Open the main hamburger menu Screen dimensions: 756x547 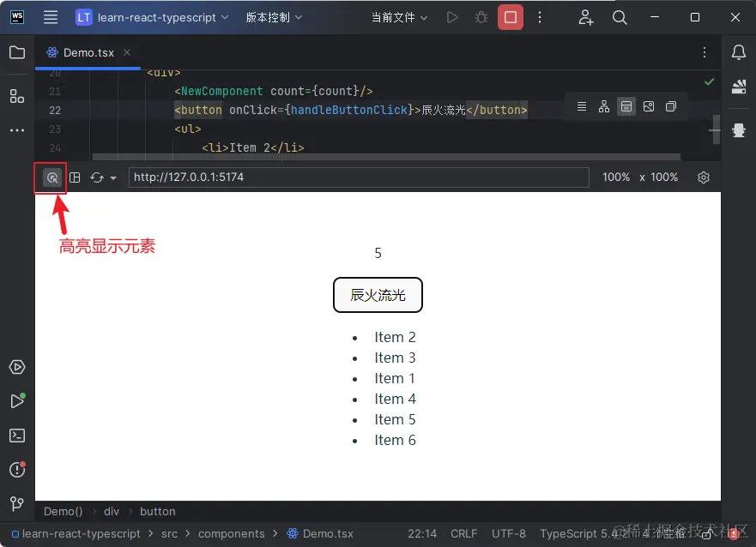coord(50,17)
